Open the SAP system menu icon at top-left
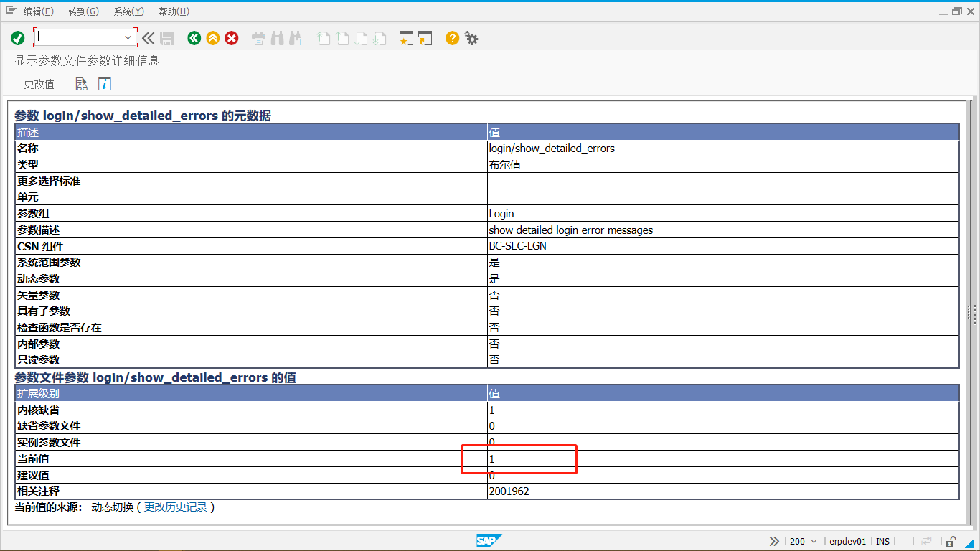980x551 pixels. pos(10,11)
